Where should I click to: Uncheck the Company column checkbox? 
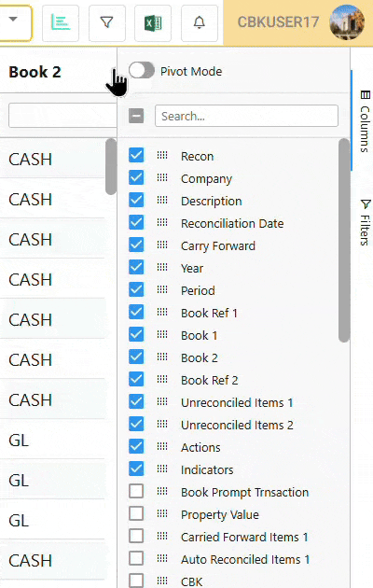click(x=136, y=177)
